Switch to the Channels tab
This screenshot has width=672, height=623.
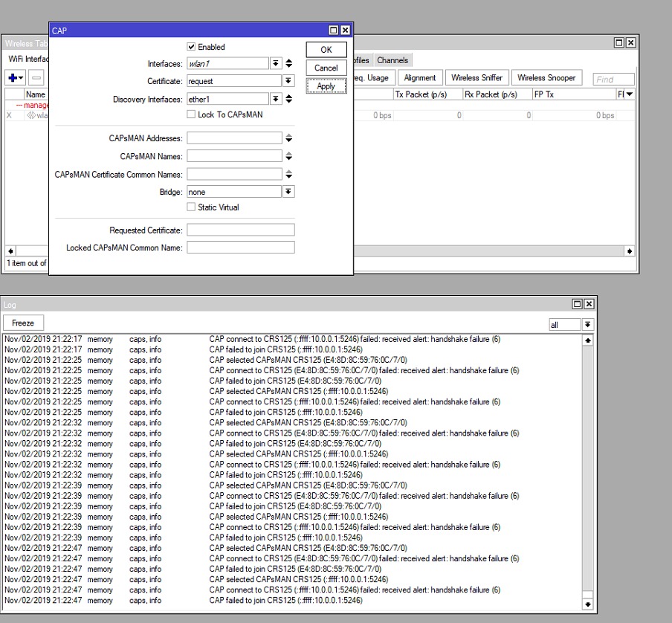click(x=392, y=60)
